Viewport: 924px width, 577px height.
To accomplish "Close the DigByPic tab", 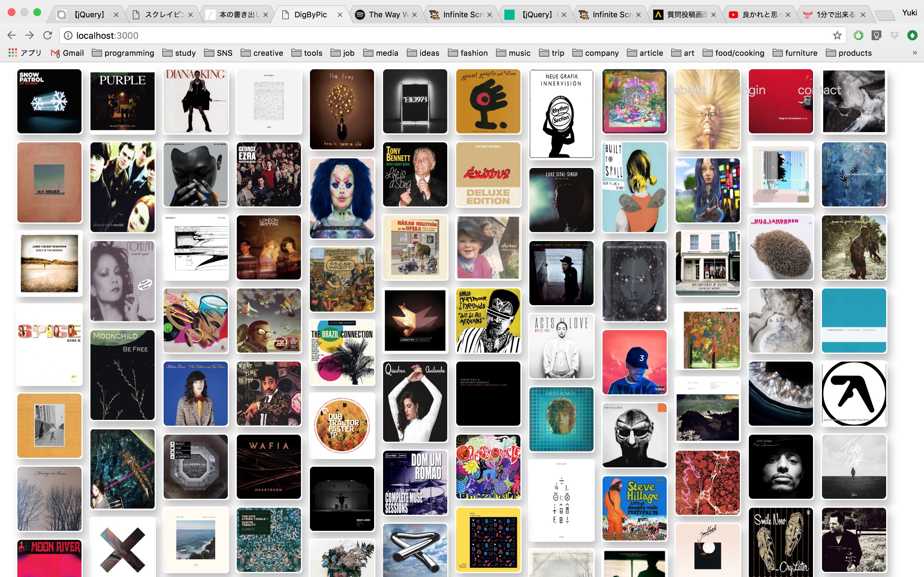I will click(340, 14).
